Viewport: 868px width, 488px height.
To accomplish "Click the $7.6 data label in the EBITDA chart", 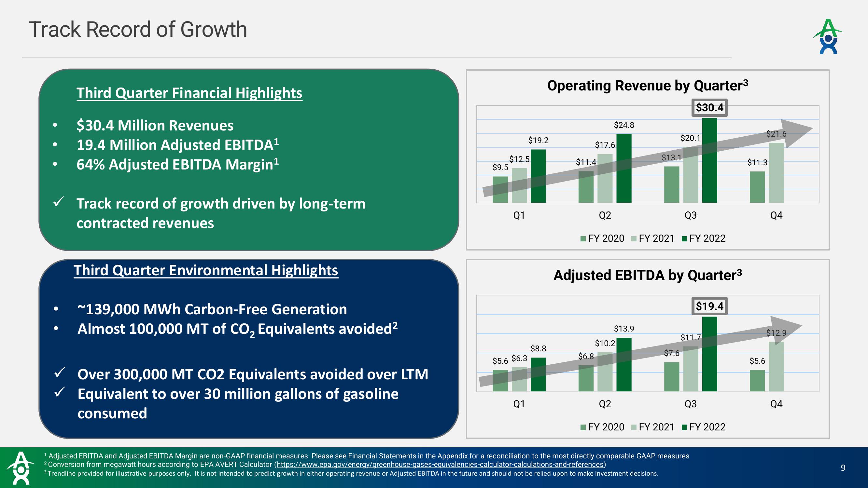I will (x=672, y=353).
